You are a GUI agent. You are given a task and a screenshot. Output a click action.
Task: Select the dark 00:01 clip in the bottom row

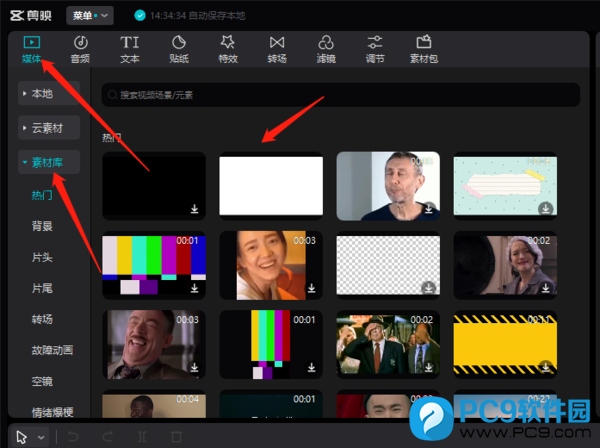pos(271,404)
